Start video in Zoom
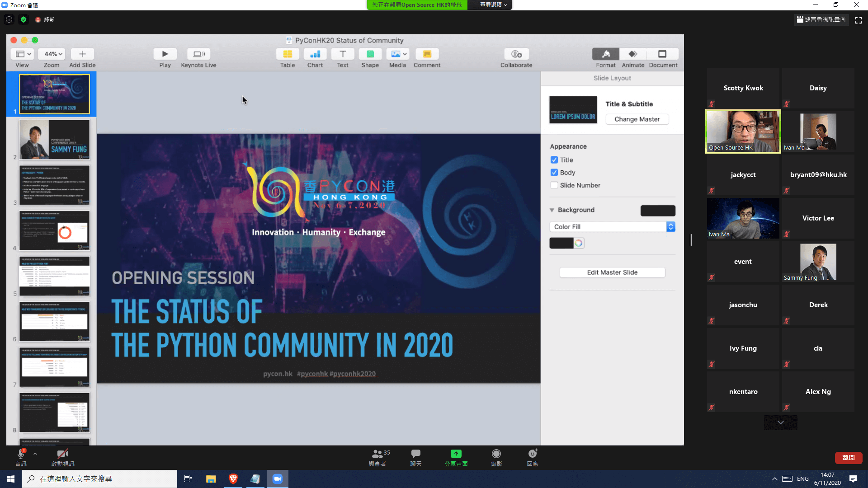The width and height of the screenshot is (868, 488). [63, 457]
